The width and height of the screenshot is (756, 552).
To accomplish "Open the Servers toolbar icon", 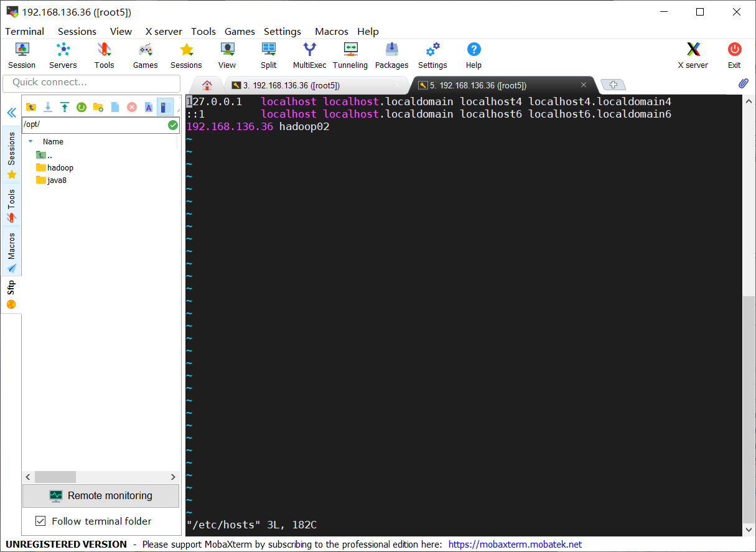I will tap(63, 55).
